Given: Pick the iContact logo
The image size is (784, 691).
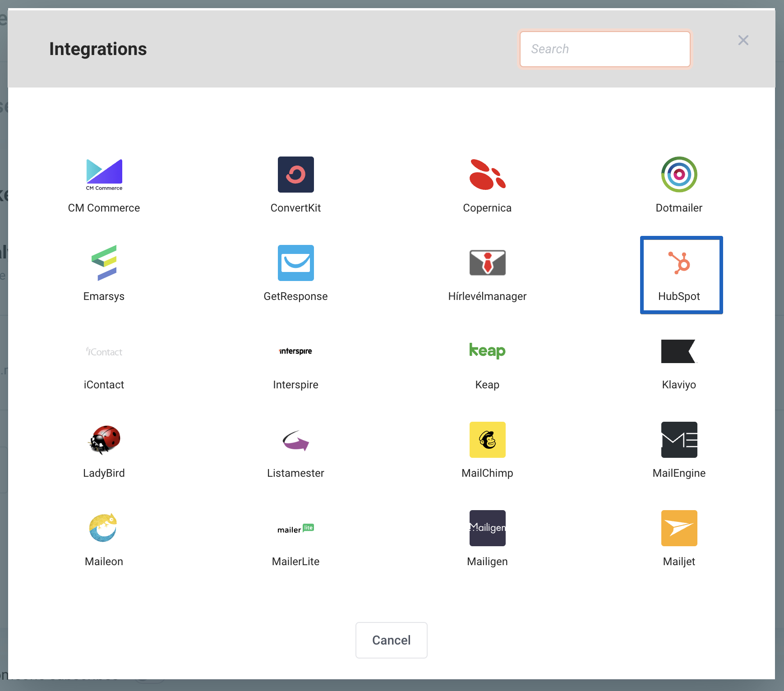Looking at the screenshot, I should 104,352.
